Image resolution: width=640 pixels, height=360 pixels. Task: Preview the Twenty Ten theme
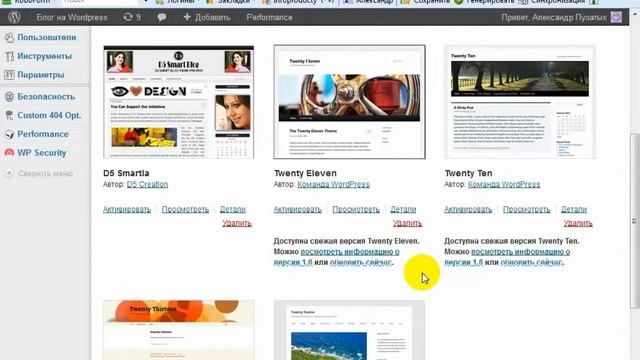point(527,209)
